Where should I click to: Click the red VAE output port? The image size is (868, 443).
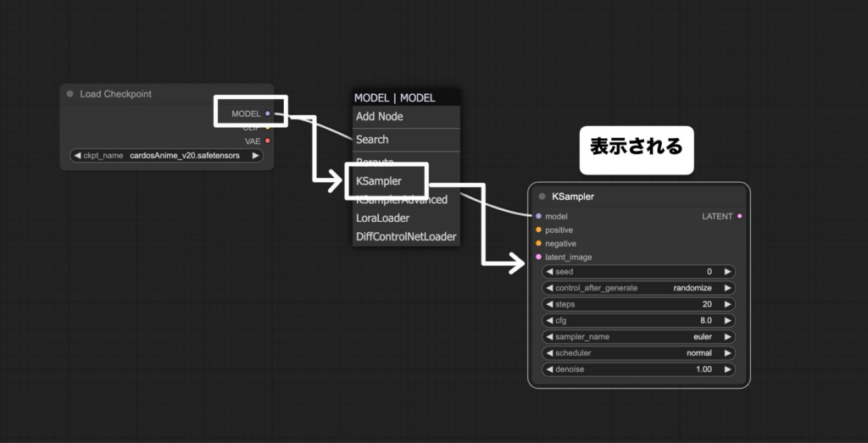pos(268,141)
